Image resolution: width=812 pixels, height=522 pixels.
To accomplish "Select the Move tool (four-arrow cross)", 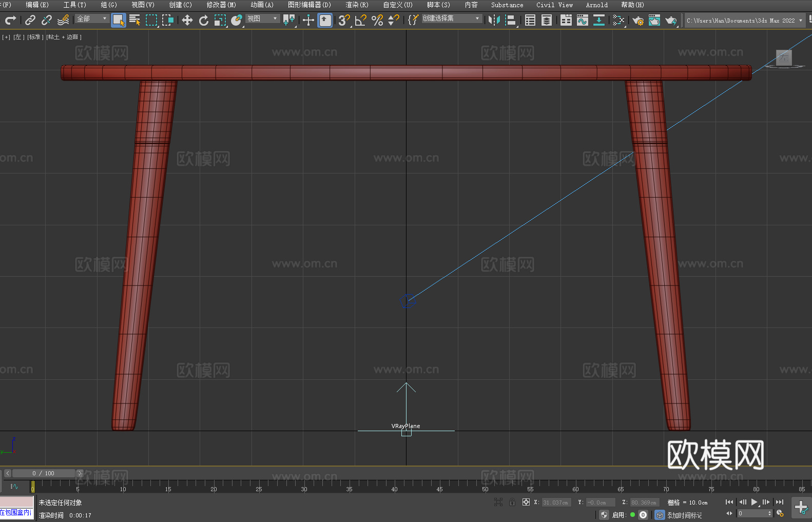I will [187, 20].
